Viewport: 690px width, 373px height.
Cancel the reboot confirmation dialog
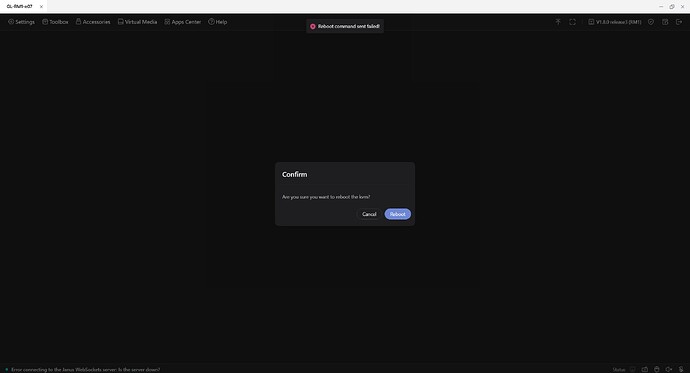pyautogui.click(x=369, y=214)
